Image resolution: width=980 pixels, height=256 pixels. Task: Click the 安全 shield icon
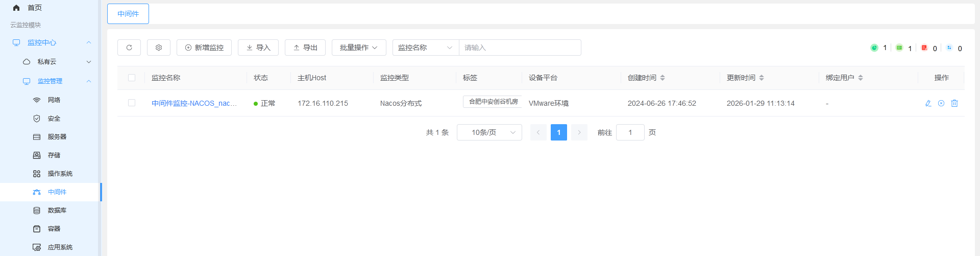[37, 119]
